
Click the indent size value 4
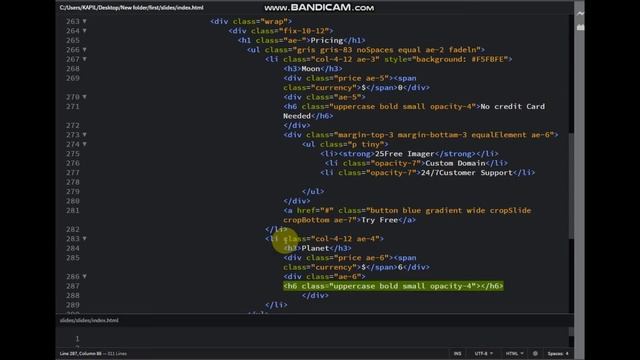[567, 353]
